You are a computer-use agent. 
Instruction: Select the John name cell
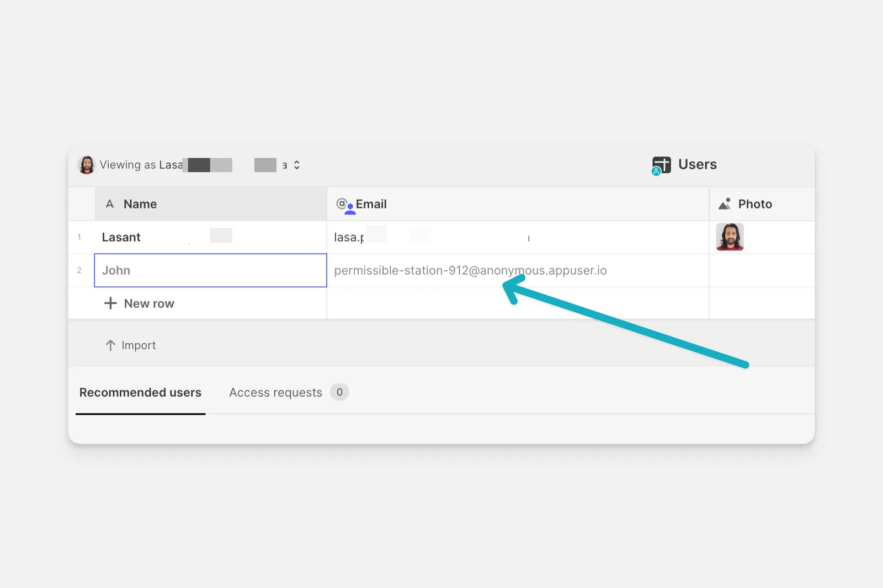[210, 270]
